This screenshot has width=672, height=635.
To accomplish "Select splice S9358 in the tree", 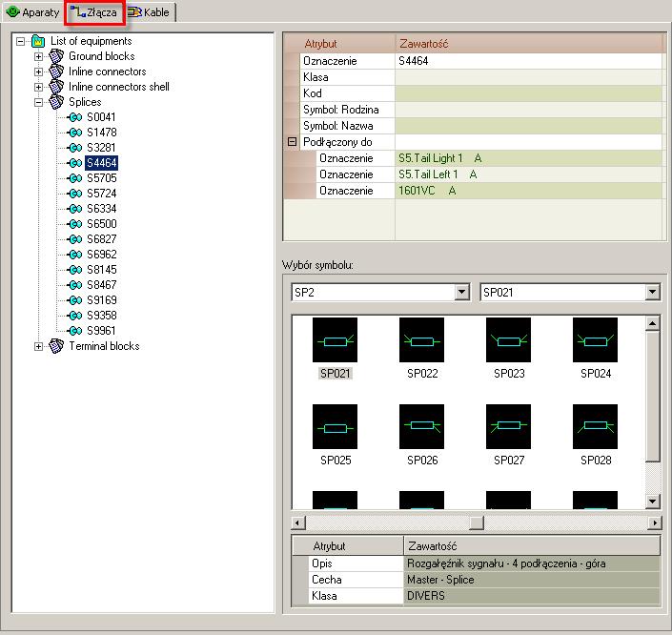I will coord(102,316).
